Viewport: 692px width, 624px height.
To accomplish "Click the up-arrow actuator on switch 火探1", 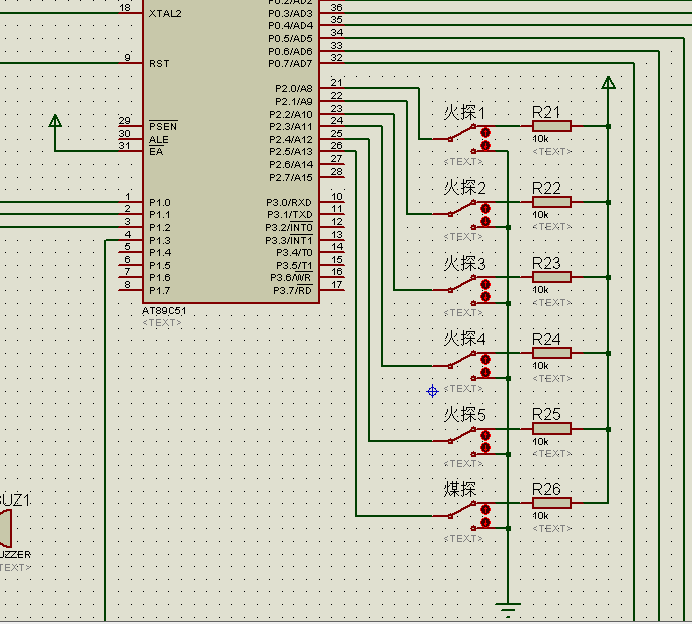I will click(485, 132).
